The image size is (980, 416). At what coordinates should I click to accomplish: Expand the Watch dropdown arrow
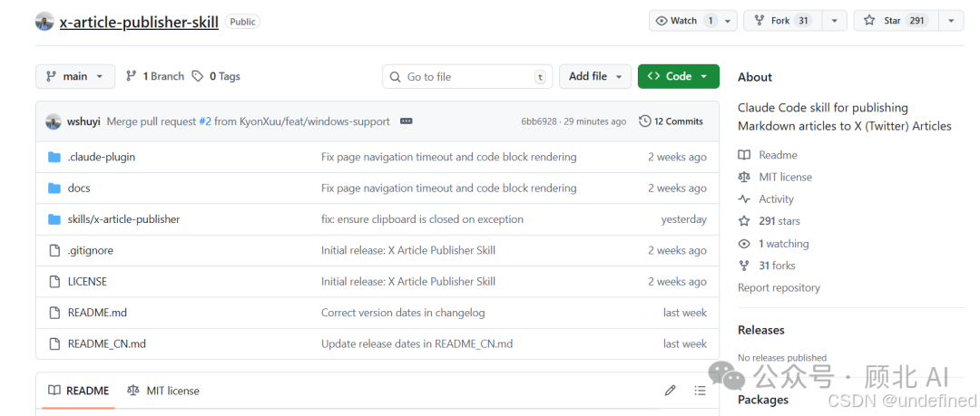[x=728, y=21]
